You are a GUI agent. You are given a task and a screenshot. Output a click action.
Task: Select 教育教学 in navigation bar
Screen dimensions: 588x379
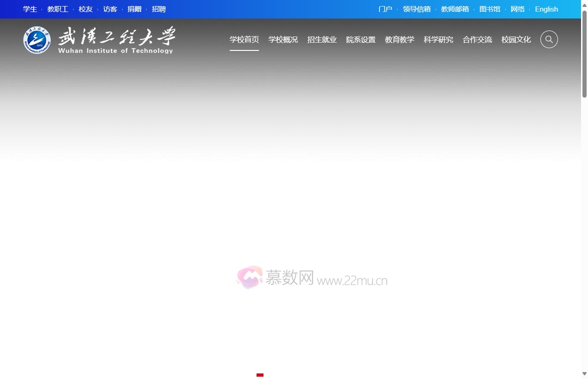[x=399, y=40]
